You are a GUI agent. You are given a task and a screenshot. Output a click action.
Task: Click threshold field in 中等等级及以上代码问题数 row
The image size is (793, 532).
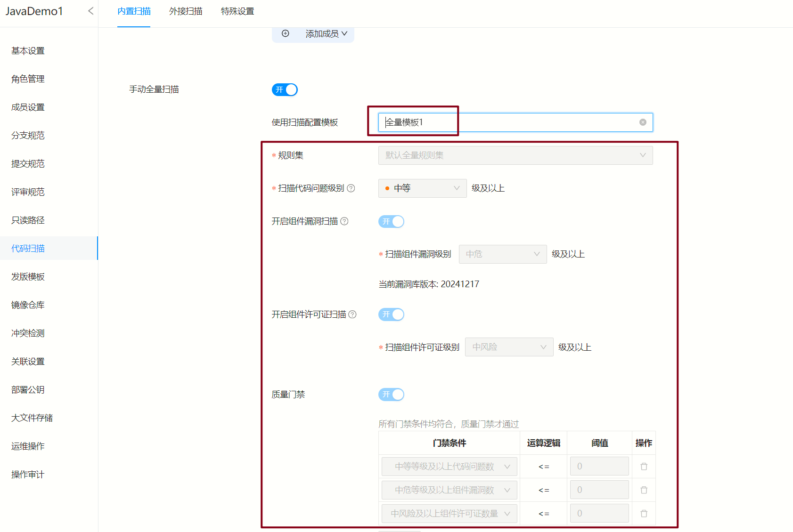(x=599, y=466)
